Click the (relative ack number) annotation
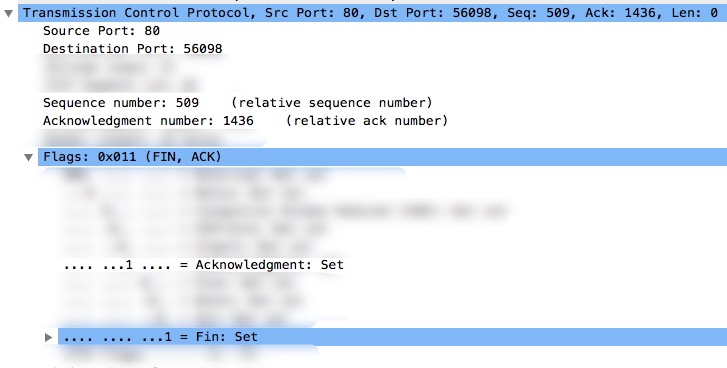The width and height of the screenshot is (727, 368). pyautogui.click(x=366, y=121)
